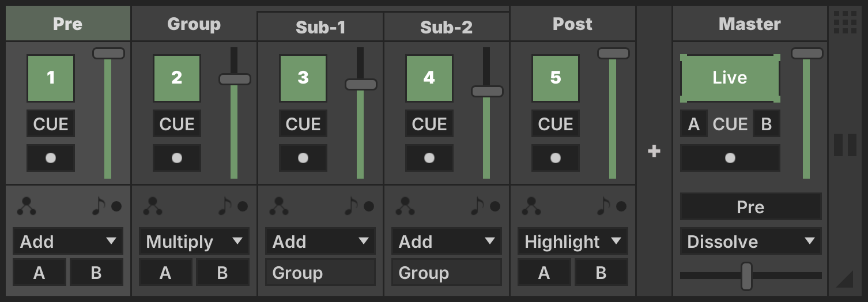Click the MIDI node icon on Pre layer

pyautogui.click(x=27, y=206)
